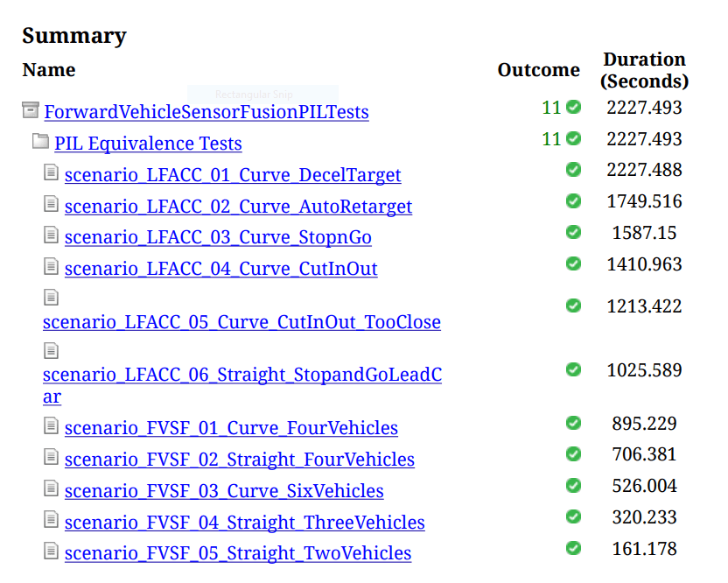Click the 2227.488 duration value
Viewport: 728px width, 583px height.
644,170
